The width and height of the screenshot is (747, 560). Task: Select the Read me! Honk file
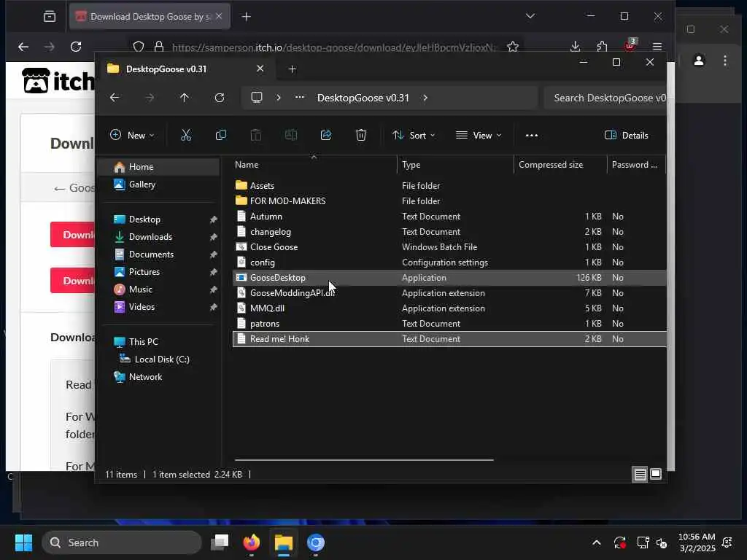[449, 339]
